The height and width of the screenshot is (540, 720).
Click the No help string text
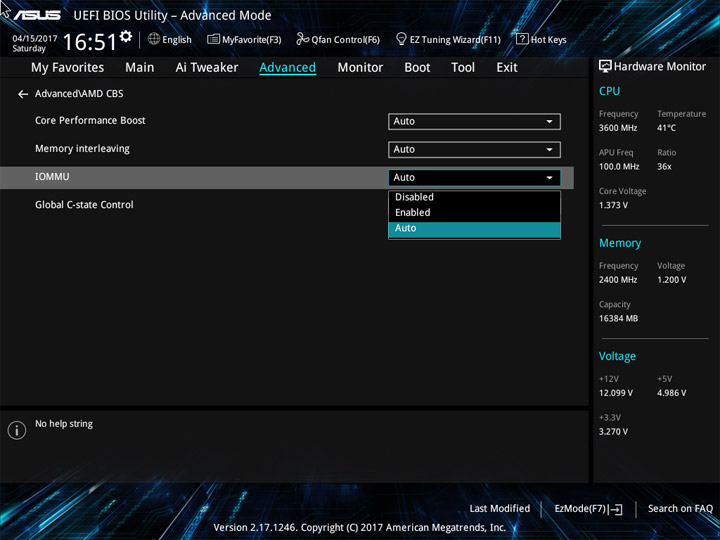coord(64,424)
